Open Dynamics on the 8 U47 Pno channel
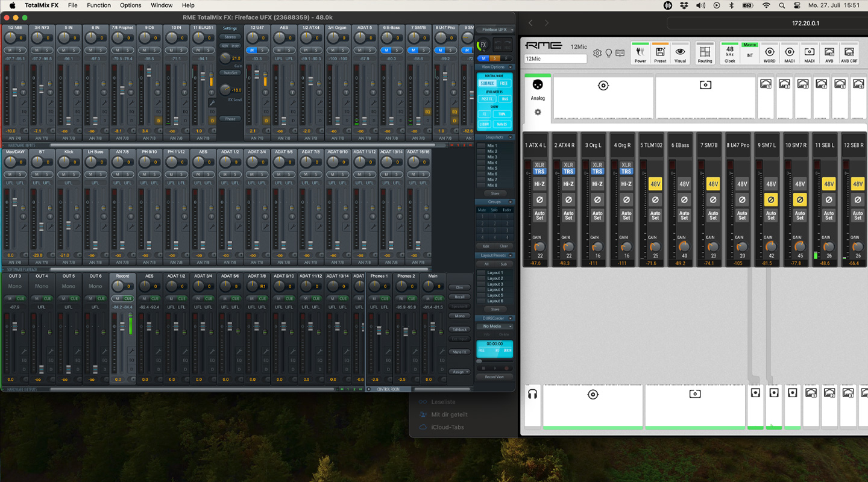Image resolution: width=868 pixels, height=482 pixels. [454, 120]
